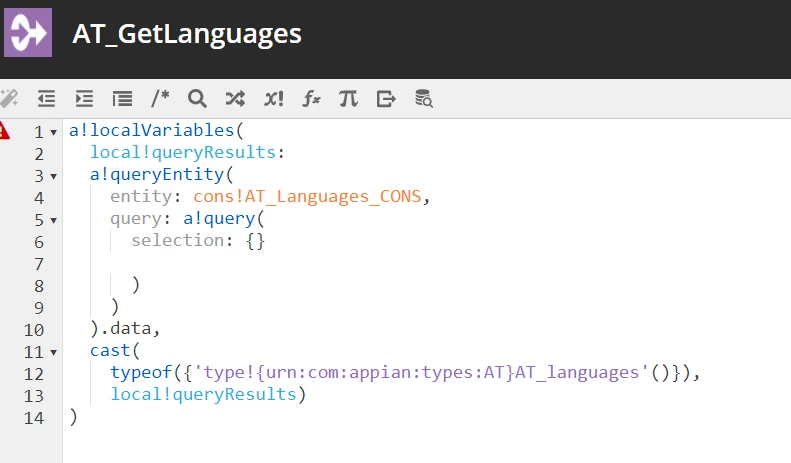Screen dimensions: 791x463
Task: Collapse the fold arrow at line 1
Action: 53,133
